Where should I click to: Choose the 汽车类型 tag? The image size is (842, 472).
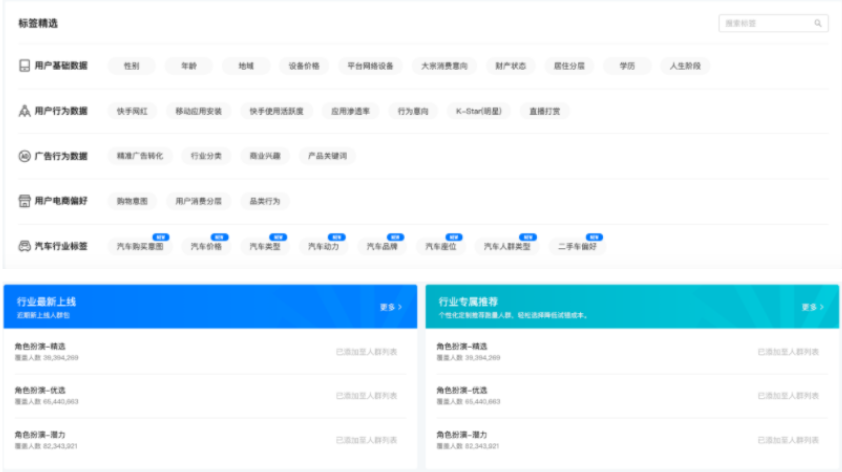[265, 246]
